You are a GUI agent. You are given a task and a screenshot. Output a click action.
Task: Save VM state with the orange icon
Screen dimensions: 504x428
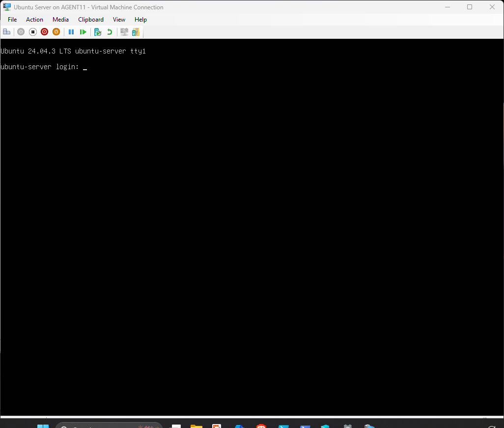(56, 32)
